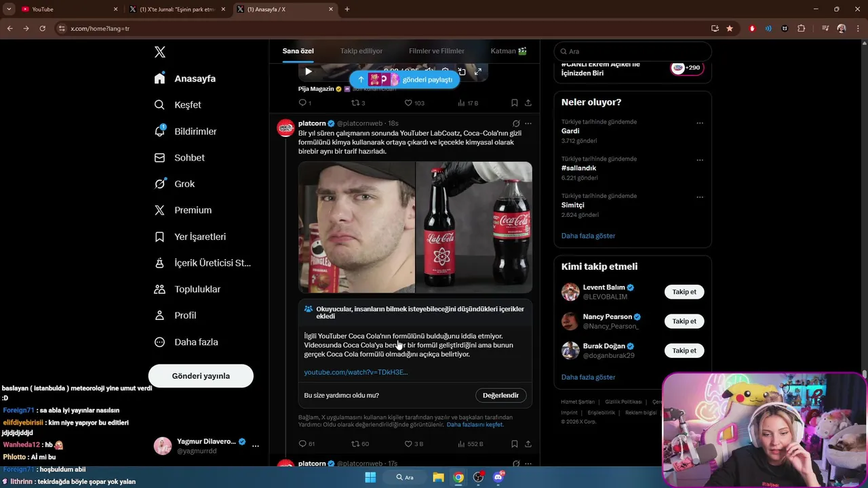Open fullscreen on the Pija Magazin video
The height and width of the screenshot is (488, 868).
[477, 71]
